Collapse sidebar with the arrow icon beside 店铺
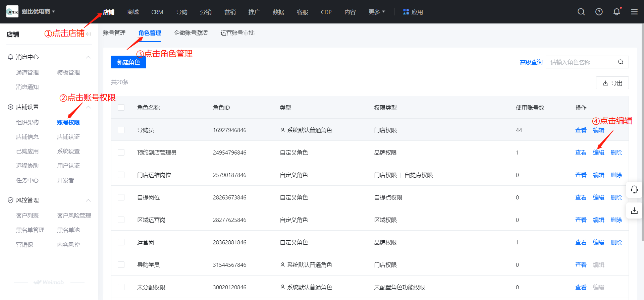Screen dimensions: 644x300 (x=89, y=34)
